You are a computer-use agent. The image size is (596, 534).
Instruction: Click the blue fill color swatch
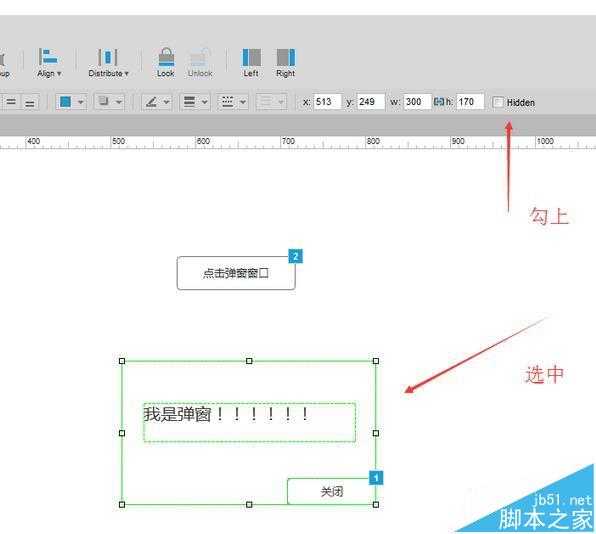click(x=65, y=102)
